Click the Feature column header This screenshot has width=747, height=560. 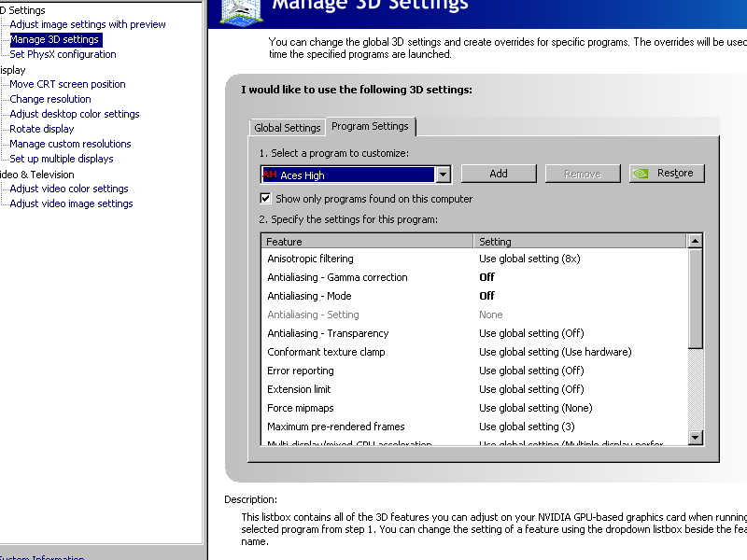pyautogui.click(x=367, y=242)
